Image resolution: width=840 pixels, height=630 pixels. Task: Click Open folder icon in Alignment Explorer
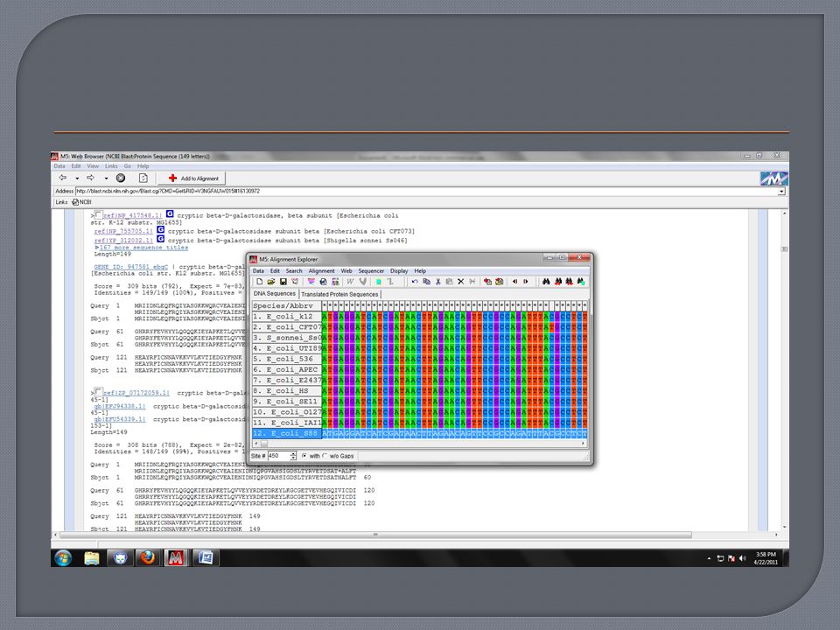pyautogui.click(x=271, y=282)
